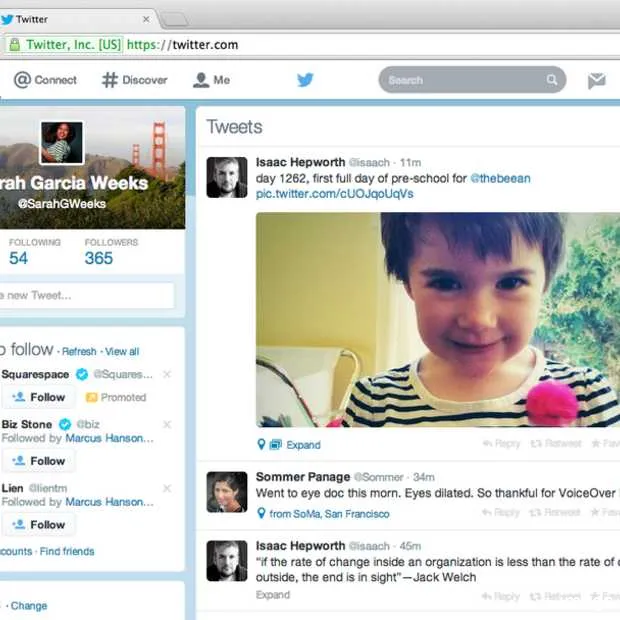
Task: Reply to the Jack Welch quote tweet
Action: click(501, 596)
